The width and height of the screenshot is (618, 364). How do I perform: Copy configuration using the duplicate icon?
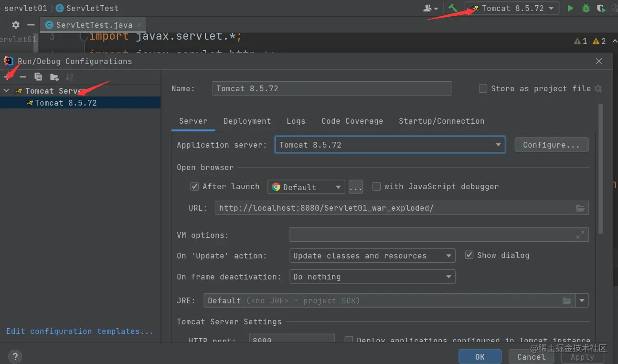tap(38, 77)
